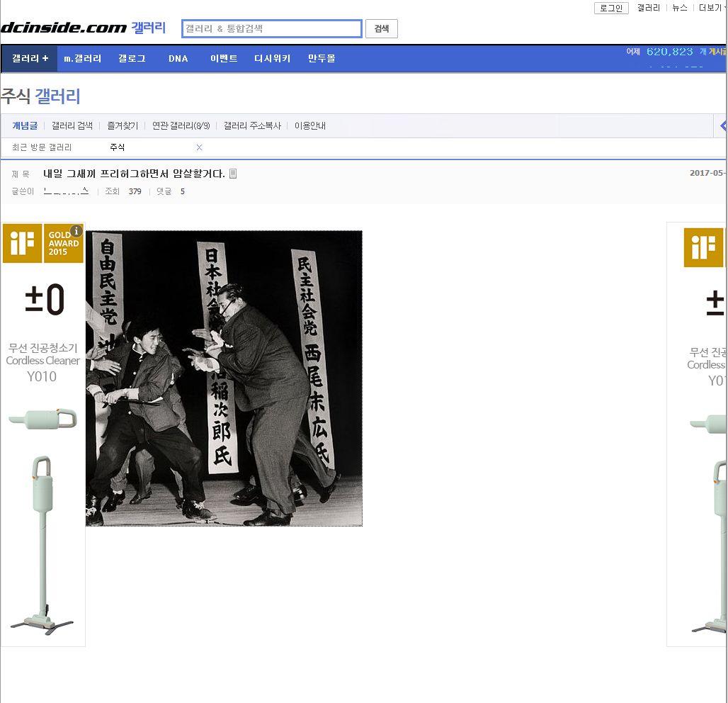Viewport: 728px width, 703px height.
Task: Click the 로그인 button
Action: point(610,8)
